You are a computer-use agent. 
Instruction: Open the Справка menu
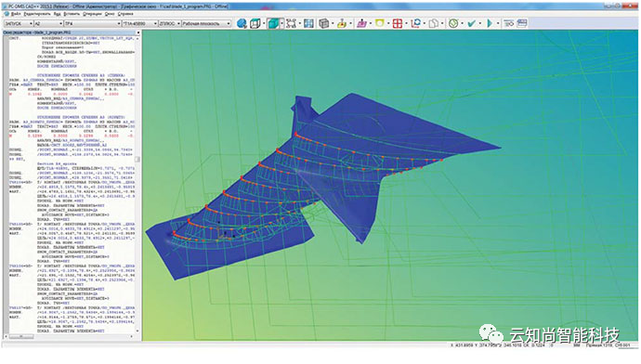point(125,14)
